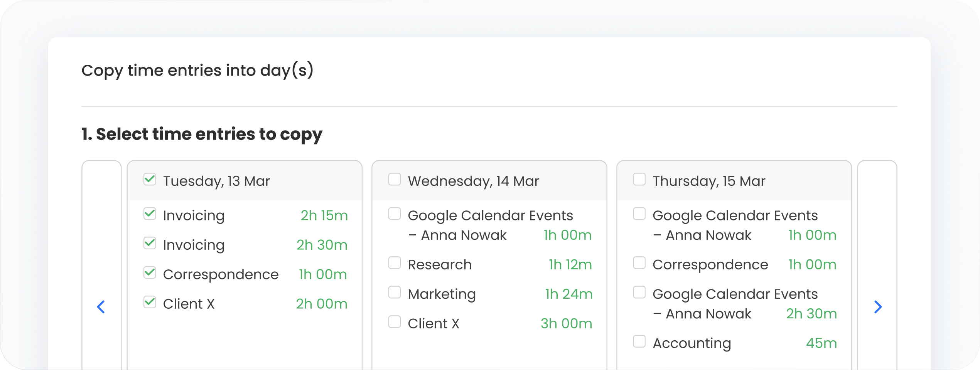Click the '1. Select time entries to copy' heading
The width and height of the screenshot is (980, 370).
[202, 135]
